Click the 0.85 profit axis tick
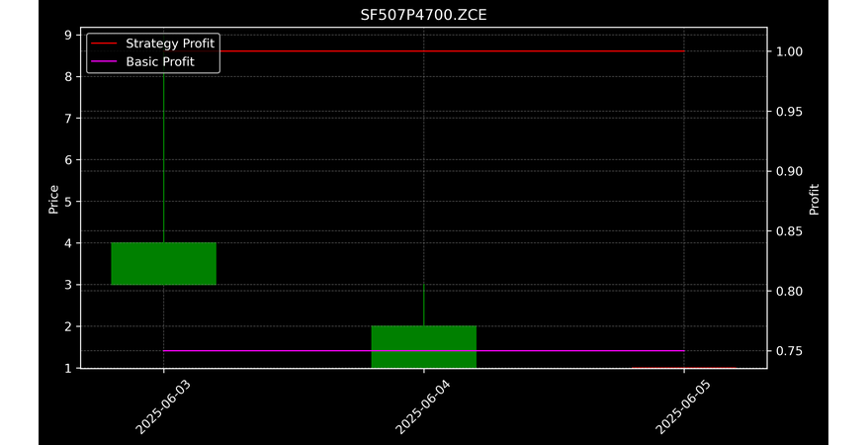 click(789, 230)
